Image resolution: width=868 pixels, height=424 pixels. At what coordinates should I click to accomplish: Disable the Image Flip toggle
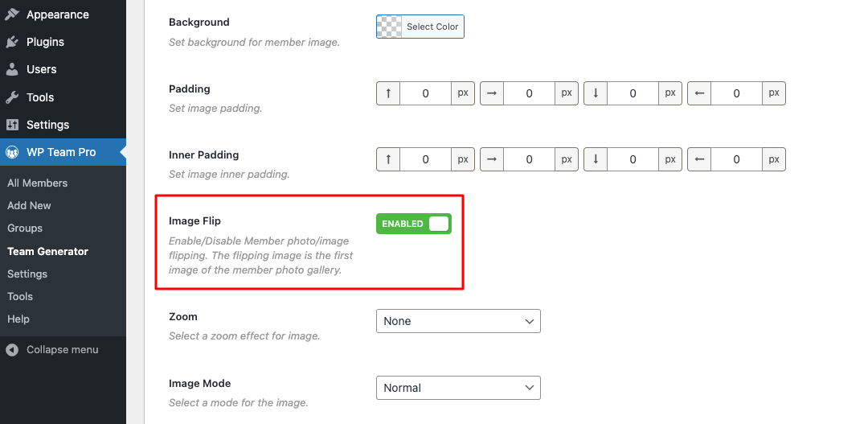[x=414, y=224]
